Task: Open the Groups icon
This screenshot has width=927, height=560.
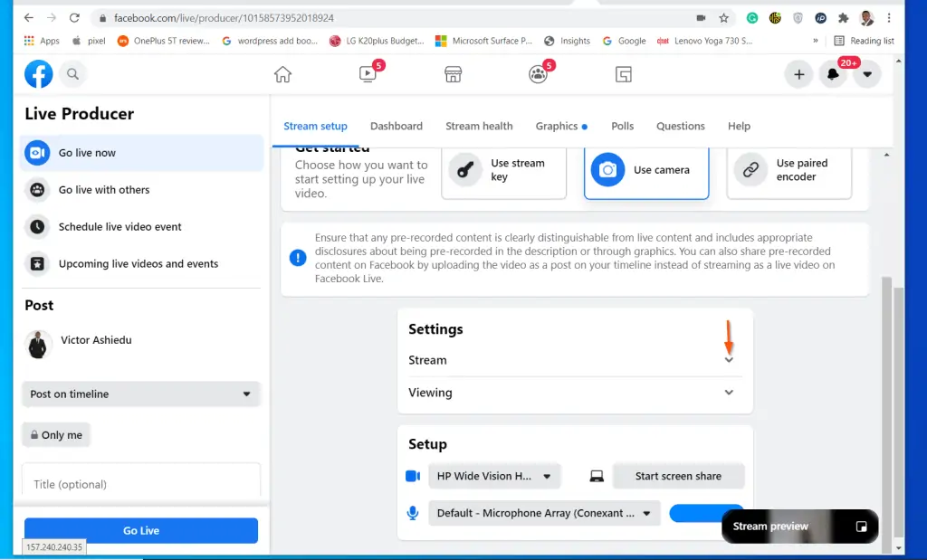Action: click(538, 74)
